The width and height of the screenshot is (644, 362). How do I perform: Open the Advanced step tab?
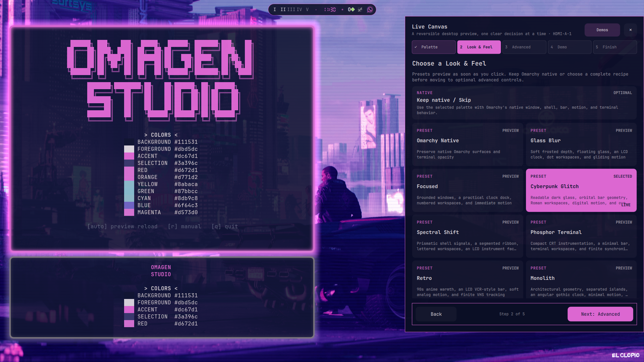coord(524,47)
